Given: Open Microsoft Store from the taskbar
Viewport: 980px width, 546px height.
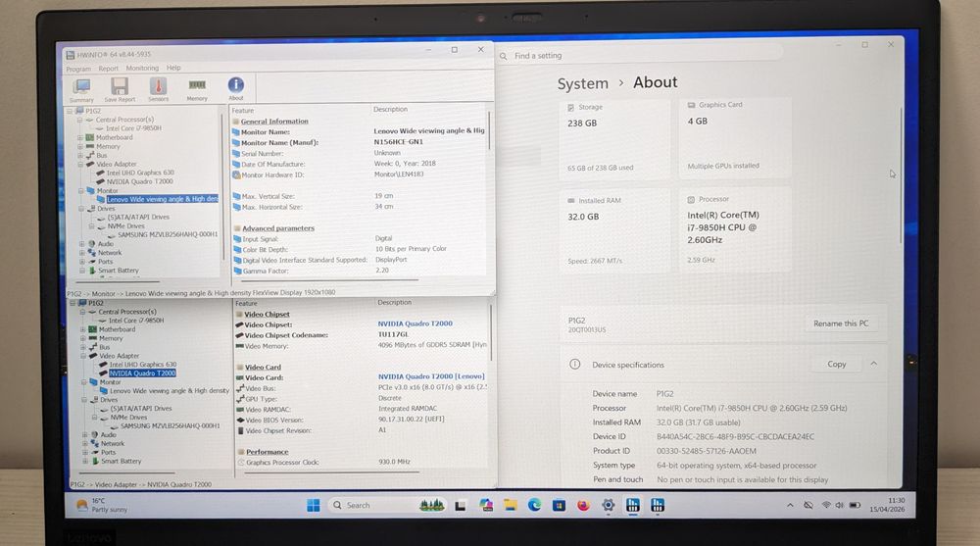Looking at the screenshot, I should 559,506.
